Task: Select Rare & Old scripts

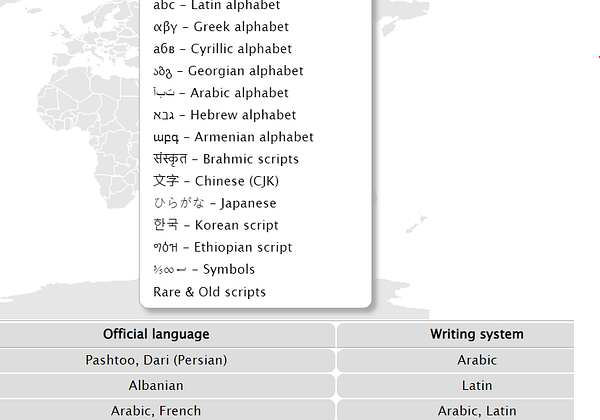Action: (209, 292)
